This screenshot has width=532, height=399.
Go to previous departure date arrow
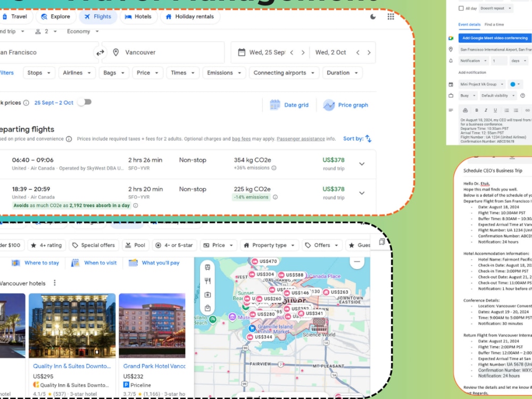[x=292, y=53]
